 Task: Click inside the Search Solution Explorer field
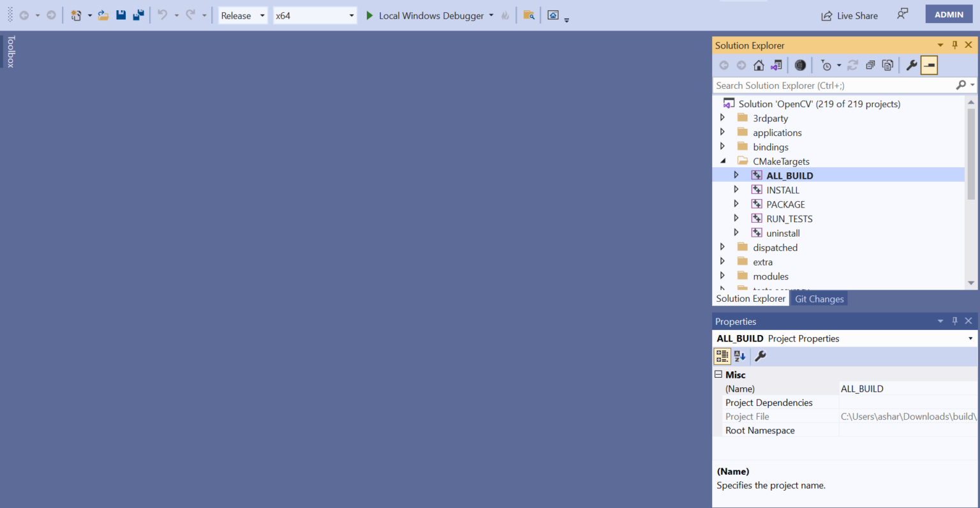(x=829, y=85)
